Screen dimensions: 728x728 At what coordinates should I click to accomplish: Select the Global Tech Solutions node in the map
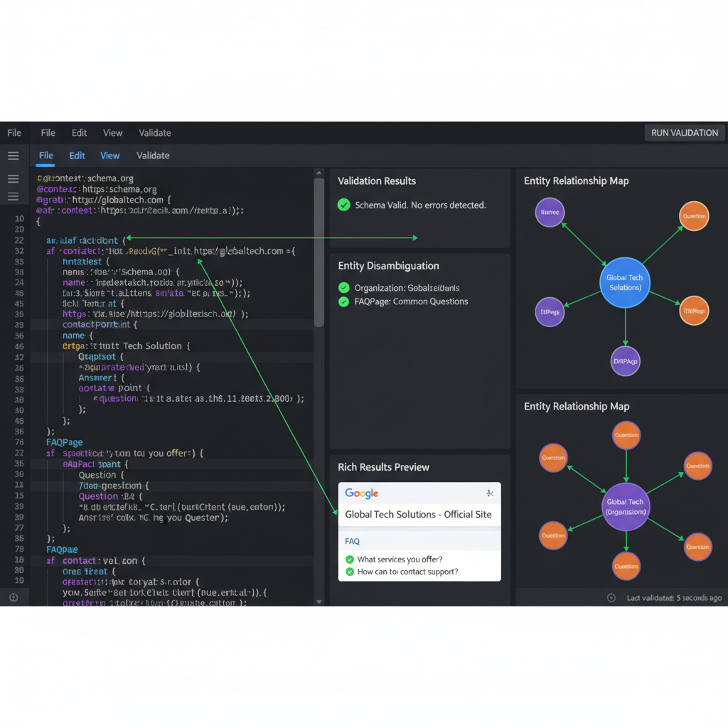tap(624, 282)
